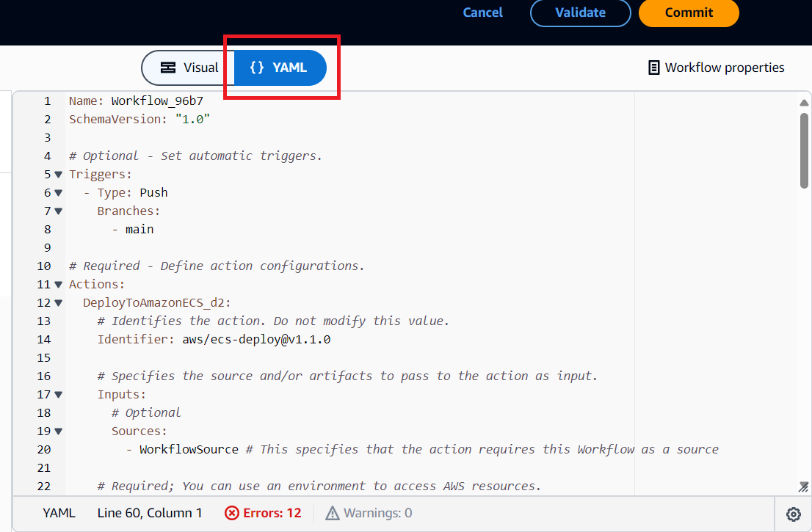
Task: Open editor settings gear icon
Action: [794, 514]
